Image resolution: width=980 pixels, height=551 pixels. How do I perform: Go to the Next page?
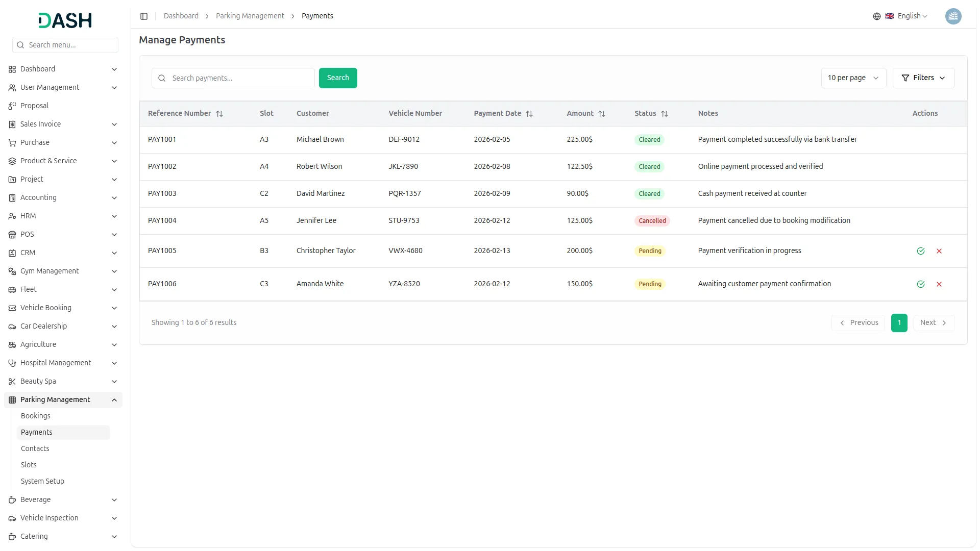[x=934, y=323]
